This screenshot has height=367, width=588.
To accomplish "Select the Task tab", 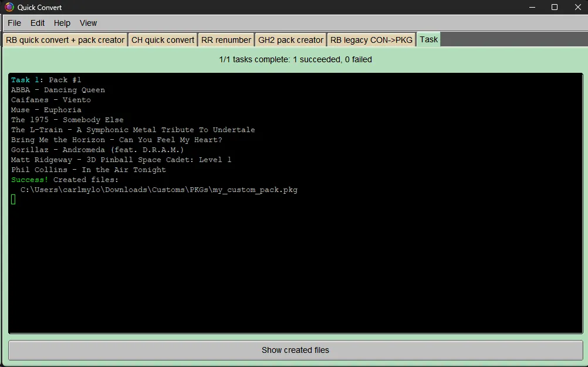I will pyautogui.click(x=428, y=39).
